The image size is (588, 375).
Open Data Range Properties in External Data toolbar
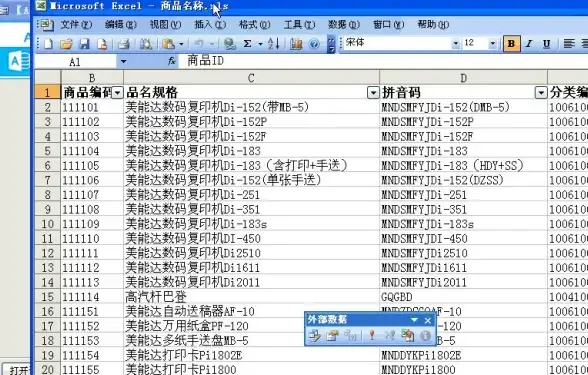[332, 335]
